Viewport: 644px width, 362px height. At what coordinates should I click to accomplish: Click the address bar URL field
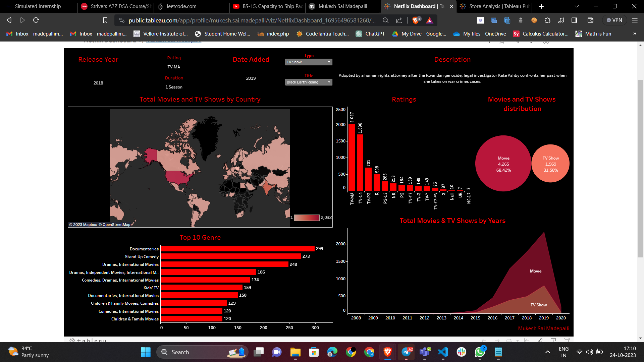(252, 20)
